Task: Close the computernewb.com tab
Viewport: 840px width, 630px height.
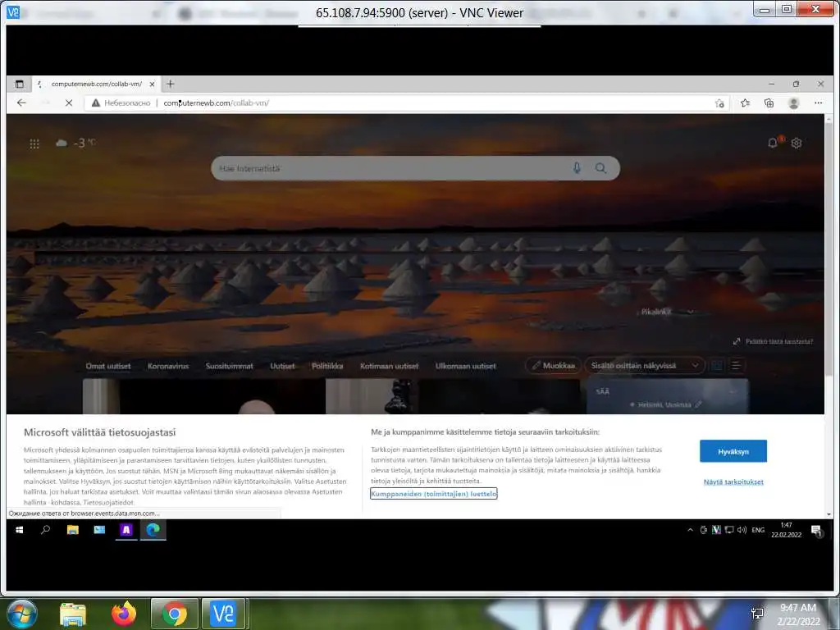Action: (152, 84)
